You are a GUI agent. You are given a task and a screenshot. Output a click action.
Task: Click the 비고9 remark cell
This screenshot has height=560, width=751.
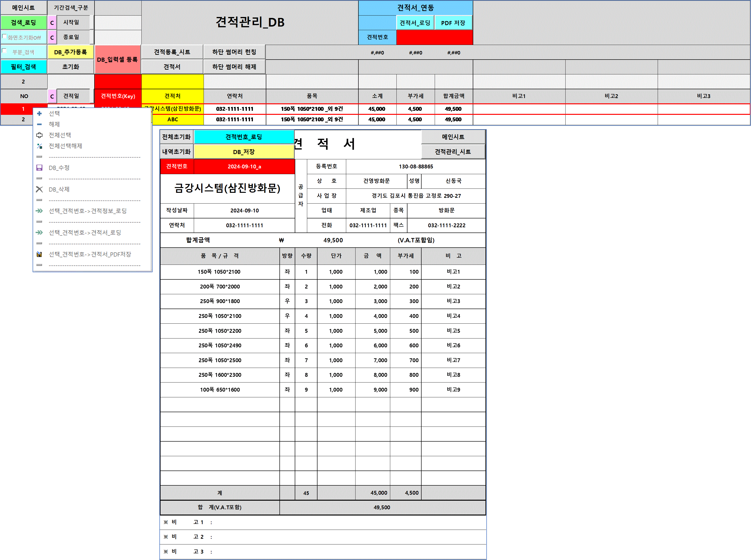tap(454, 390)
